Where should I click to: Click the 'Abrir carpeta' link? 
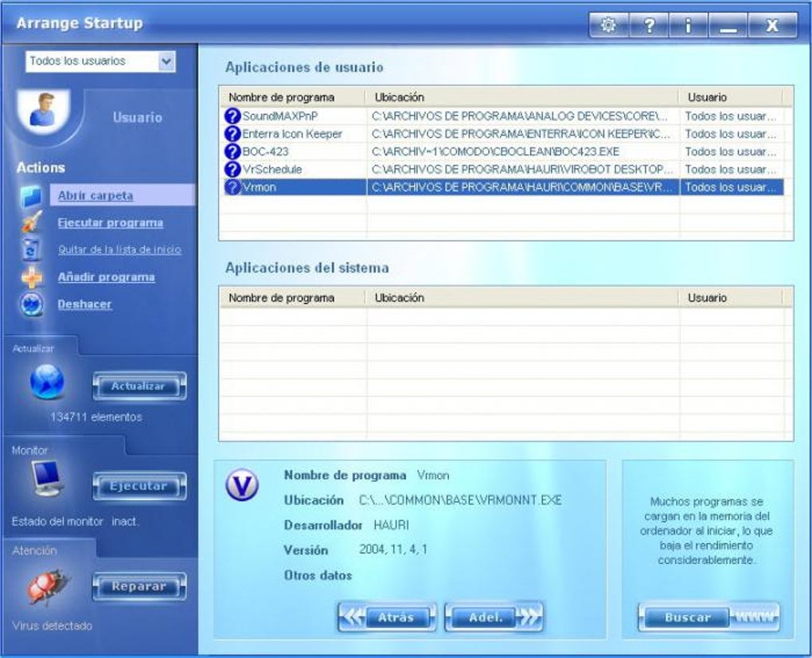[96, 196]
